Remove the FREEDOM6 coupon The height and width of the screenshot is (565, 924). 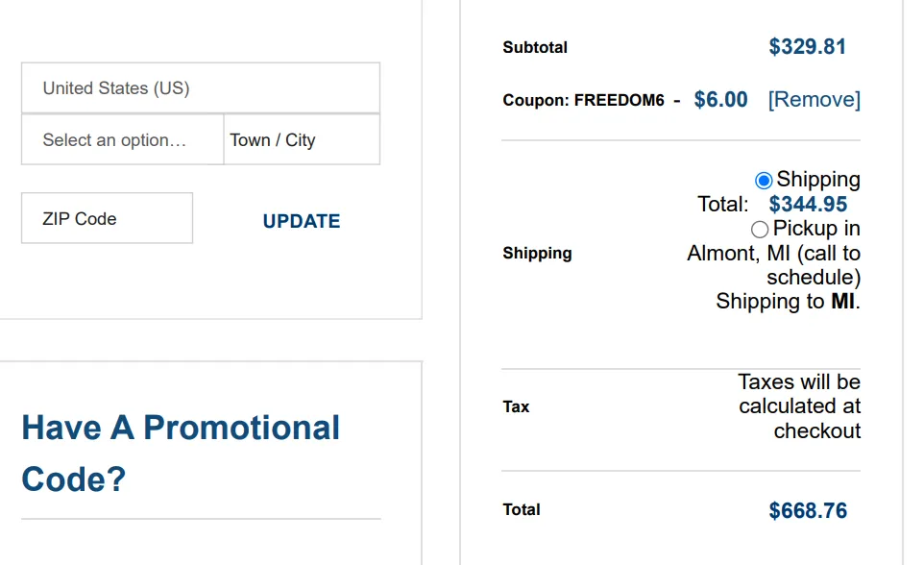click(x=814, y=100)
